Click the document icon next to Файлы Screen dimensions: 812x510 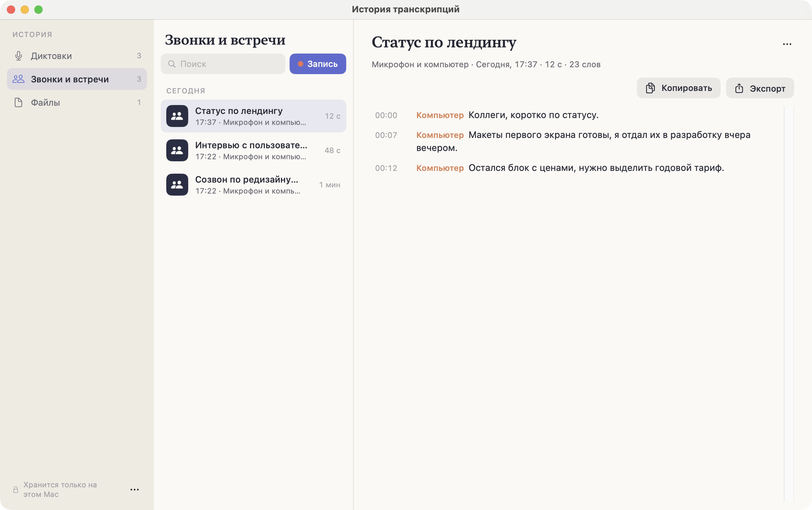coord(19,102)
